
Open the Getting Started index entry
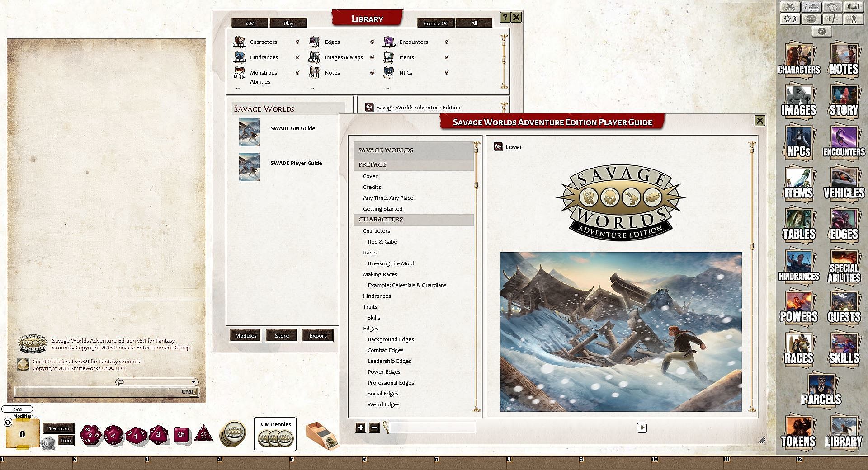pos(382,209)
